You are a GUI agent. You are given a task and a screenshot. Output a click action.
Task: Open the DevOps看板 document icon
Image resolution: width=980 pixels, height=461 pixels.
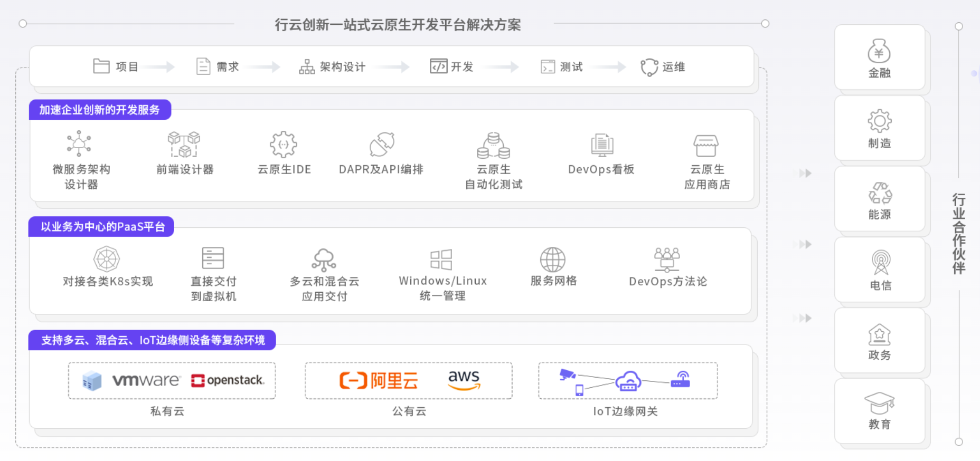point(602,145)
